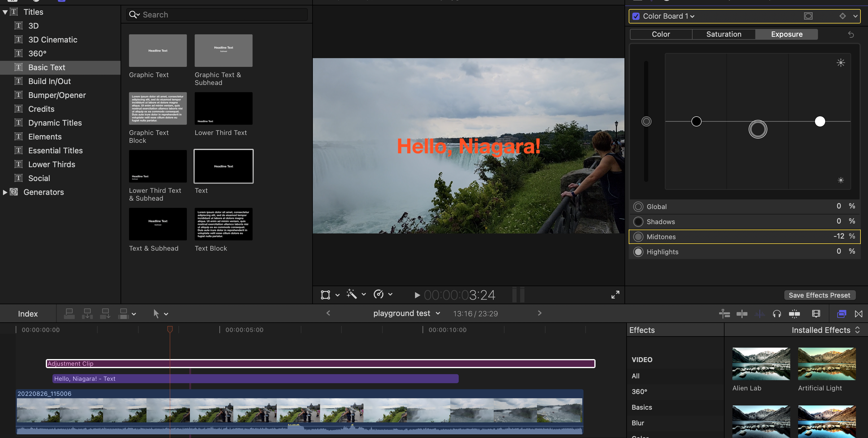Open the Installed Effects popup menu
868x438 pixels.
825,330
